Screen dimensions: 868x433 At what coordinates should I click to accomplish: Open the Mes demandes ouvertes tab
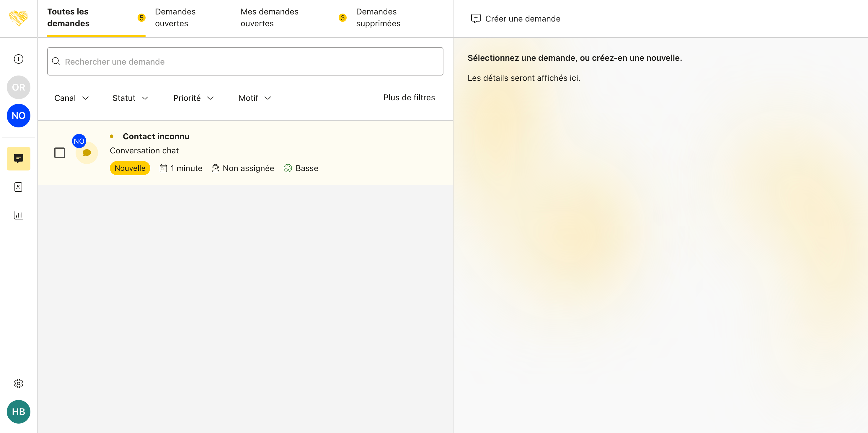click(269, 17)
